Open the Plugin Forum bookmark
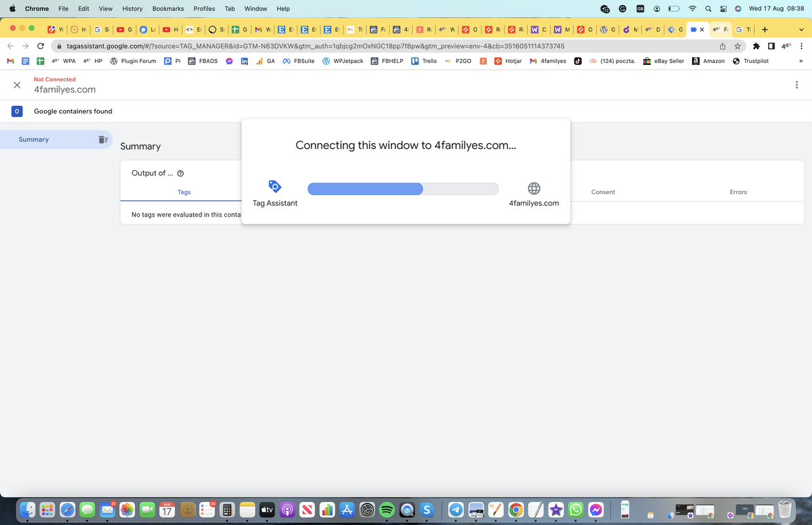This screenshot has height=525, width=812. pos(132,61)
